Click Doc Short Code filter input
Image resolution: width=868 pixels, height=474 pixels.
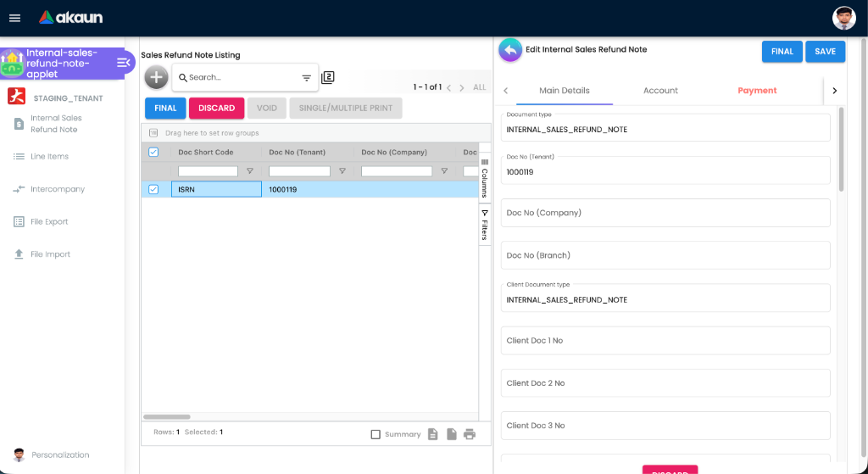(x=208, y=171)
